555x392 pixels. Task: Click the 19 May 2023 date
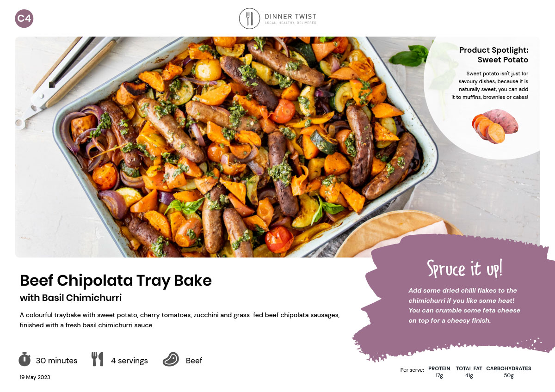pyautogui.click(x=35, y=377)
